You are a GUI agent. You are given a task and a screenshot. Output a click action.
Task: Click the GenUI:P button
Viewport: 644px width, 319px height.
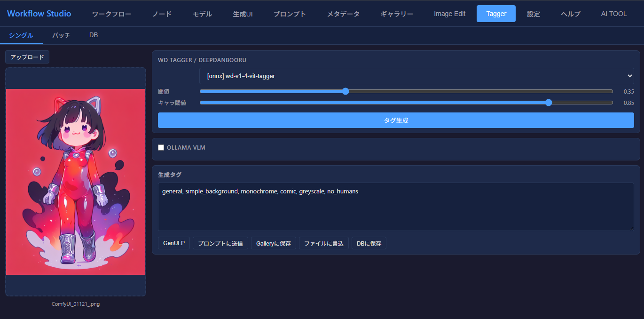click(174, 243)
